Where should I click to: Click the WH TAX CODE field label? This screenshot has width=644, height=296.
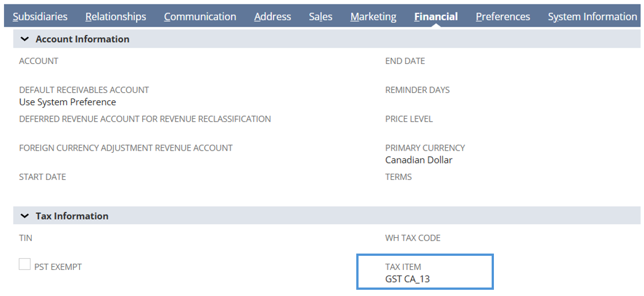pyautogui.click(x=413, y=238)
